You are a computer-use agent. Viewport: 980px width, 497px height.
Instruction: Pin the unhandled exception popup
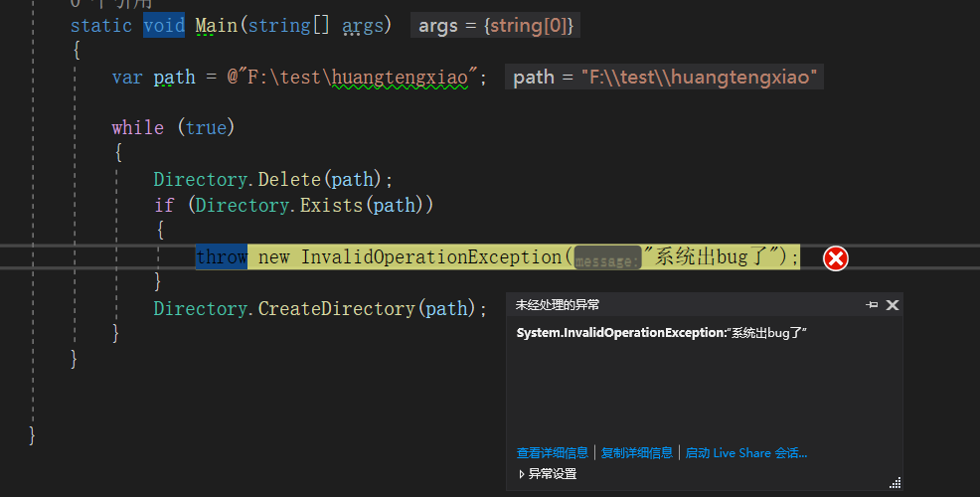[872, 305]
